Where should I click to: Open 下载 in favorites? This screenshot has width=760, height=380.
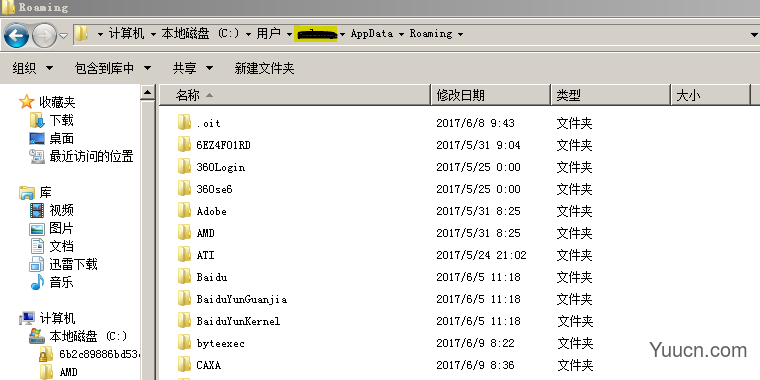[61, 120]
